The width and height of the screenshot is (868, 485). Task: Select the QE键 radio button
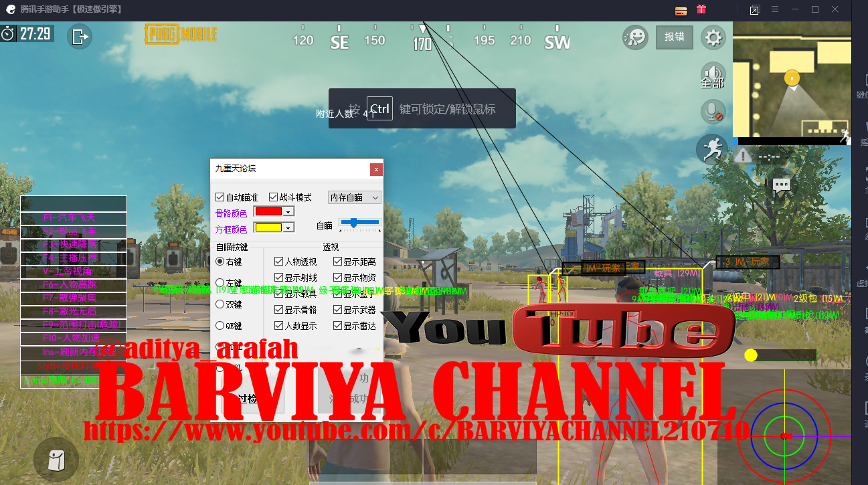(220, 326)
